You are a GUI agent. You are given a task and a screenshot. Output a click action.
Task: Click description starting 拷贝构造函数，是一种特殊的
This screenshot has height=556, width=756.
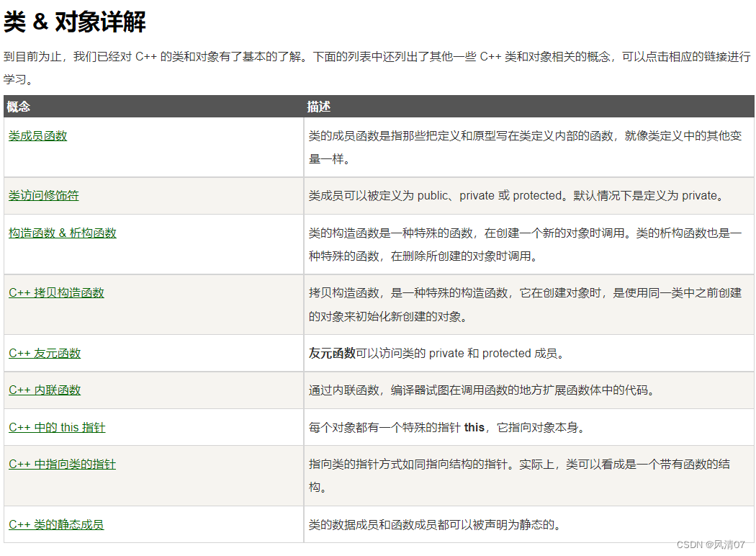click(x=525, y=304)
